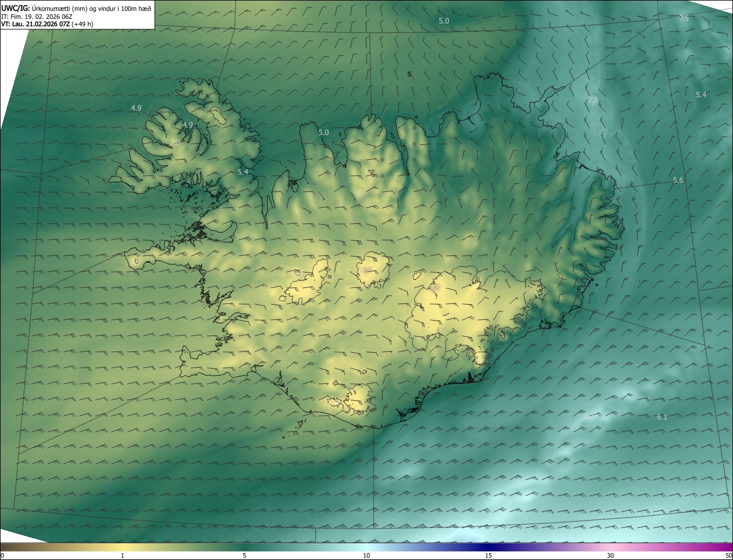
Task: Click the 5.4 label on the Strandir coast
Action: [x=243, y=172]
